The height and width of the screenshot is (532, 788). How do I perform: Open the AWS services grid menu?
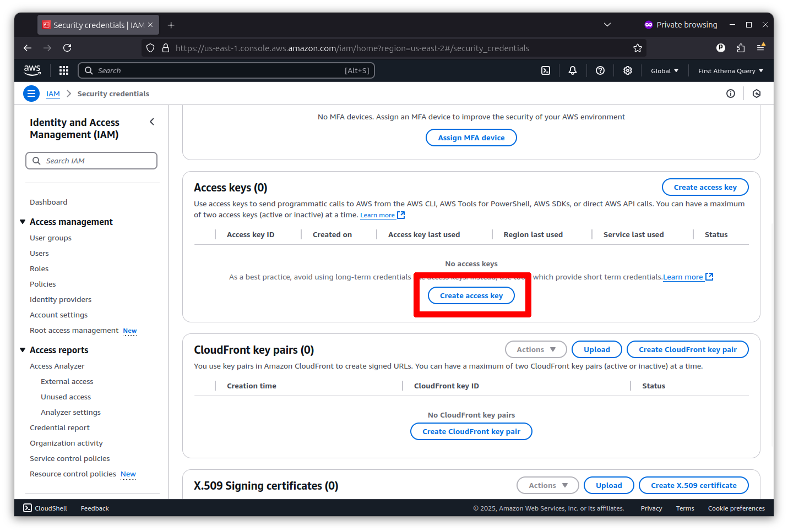tap(64, 70)
